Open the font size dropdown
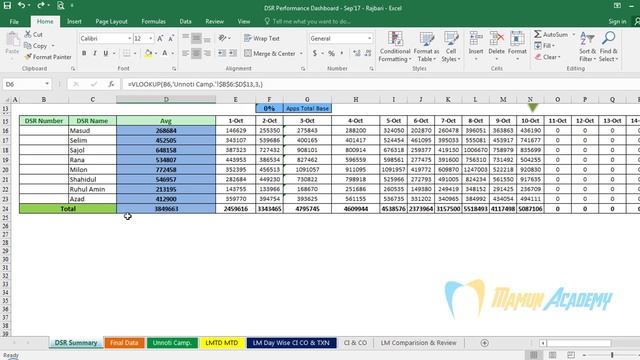 [x=151, y=38]
